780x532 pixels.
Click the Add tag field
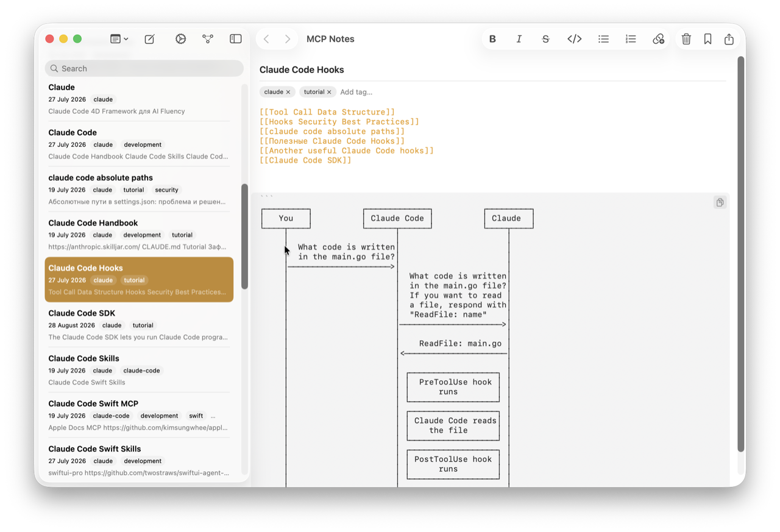[x=356, y=92]
